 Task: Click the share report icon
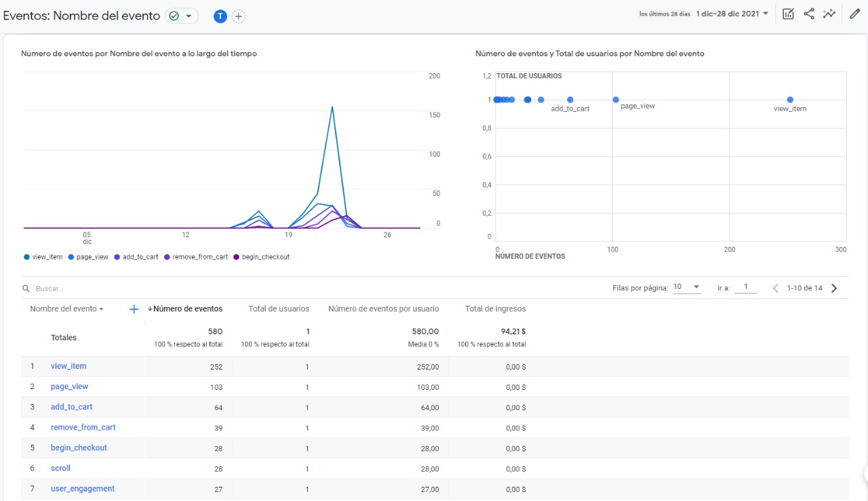coord(809,14)
